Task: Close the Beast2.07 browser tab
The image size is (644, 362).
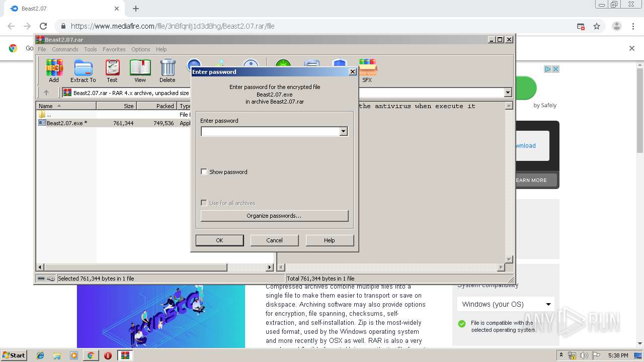Action: pyautogui.click(x=117, y=9)
